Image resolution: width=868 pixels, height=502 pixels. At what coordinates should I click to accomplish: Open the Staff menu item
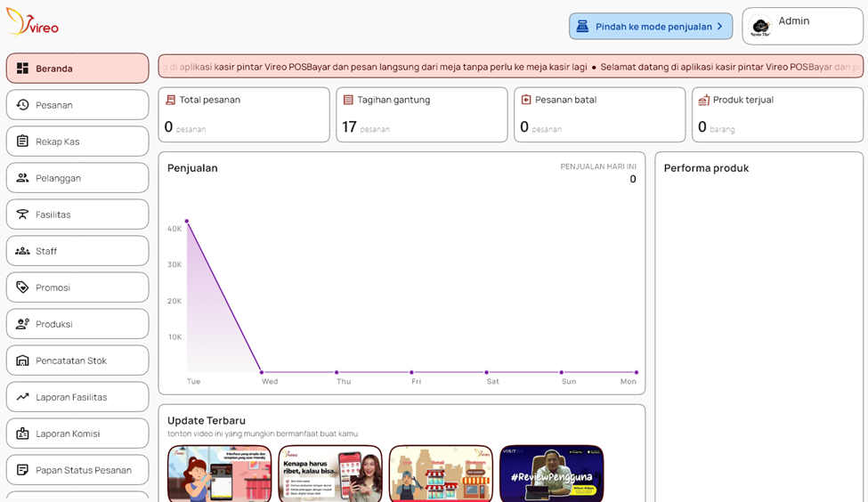coord(77,251)
